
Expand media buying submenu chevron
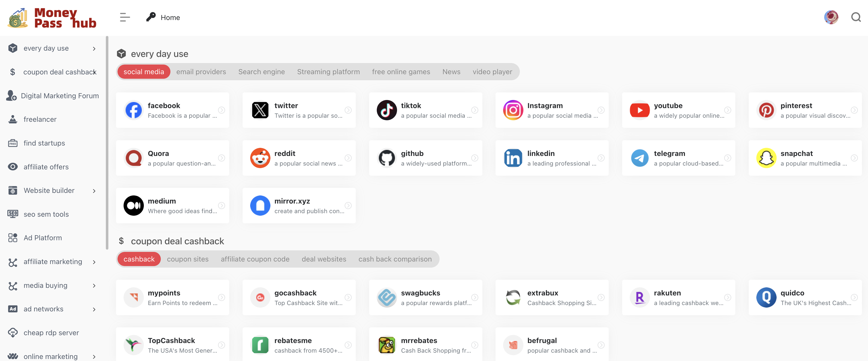tap(94, 286)
